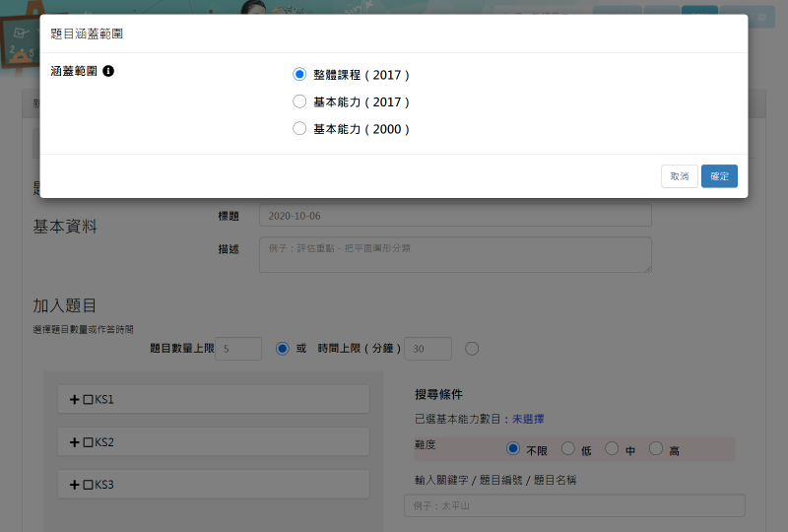Click the 標題 field showing 2020-10-06
The image size is (788, 532).
click(455, 215)
